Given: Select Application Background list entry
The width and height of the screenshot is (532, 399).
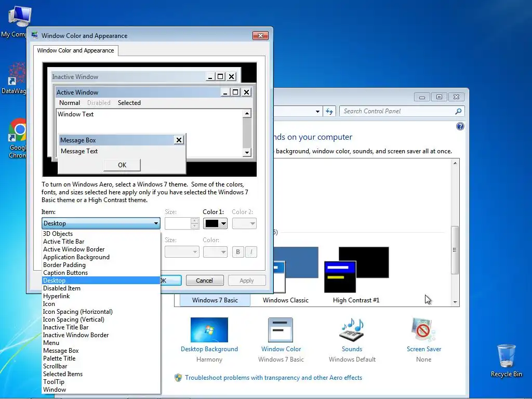Looking at the screenshot, I should click(x=101, y=257).
